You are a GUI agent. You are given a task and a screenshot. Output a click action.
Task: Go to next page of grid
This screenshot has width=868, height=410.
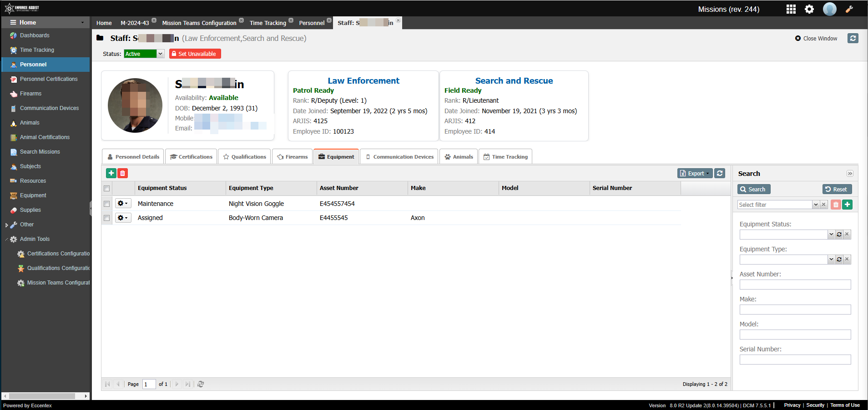point(177,384)
